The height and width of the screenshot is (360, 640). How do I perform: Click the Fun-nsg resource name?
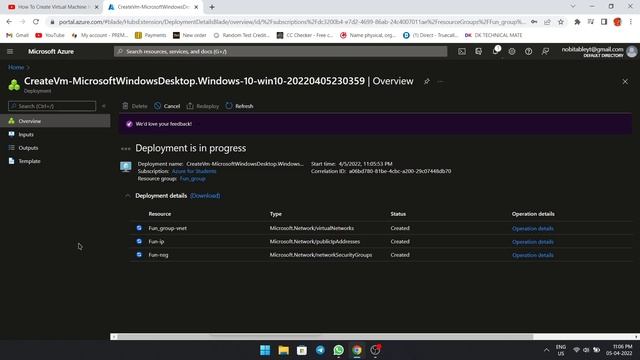pos(158,255)
